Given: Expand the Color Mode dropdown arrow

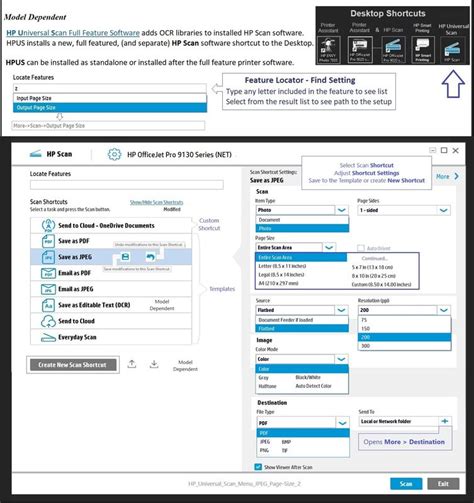Looking at the screenshot, I should [x=341, y=359].
